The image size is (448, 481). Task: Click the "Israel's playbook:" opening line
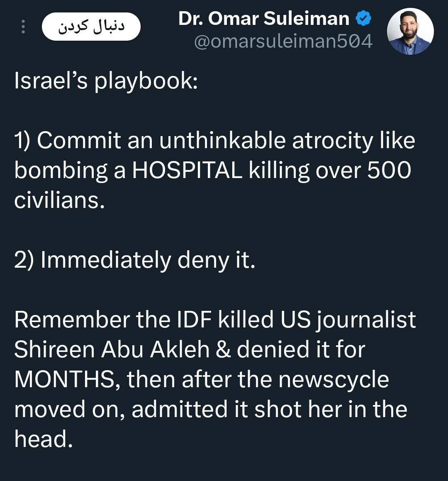106,81
